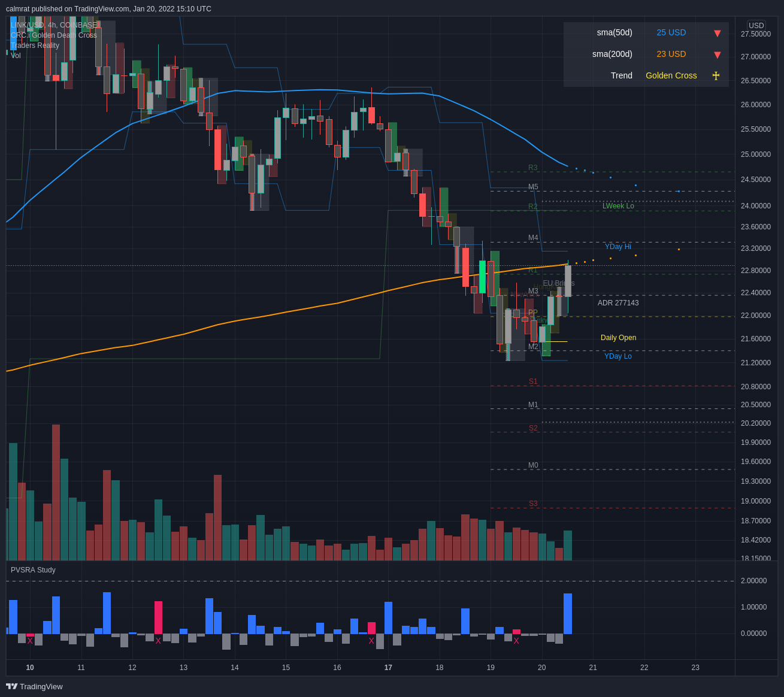784x697 pixels.
Task: Click the TradingView logo at bottom left
Action: [34, 686]
